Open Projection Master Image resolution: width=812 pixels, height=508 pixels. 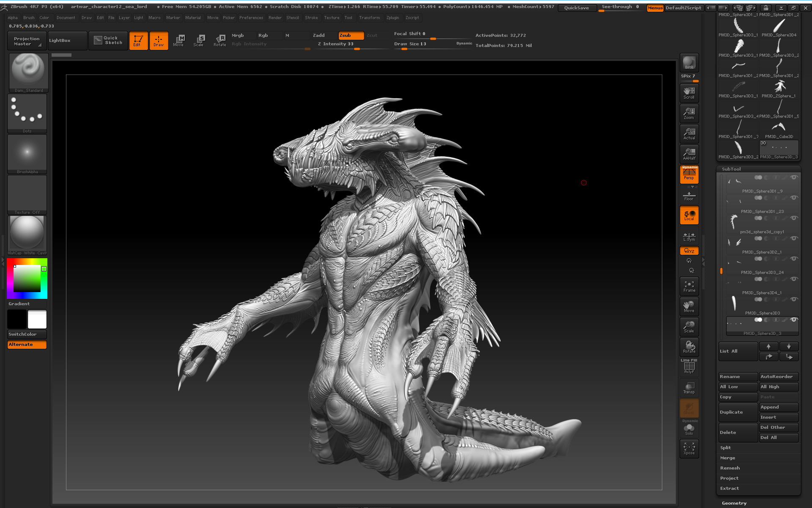coord(26,41)
